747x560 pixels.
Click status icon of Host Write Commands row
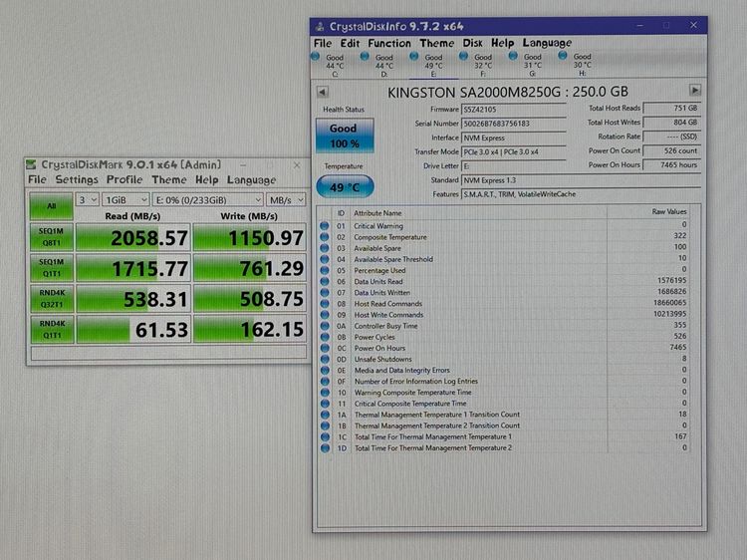pos(325,315)
